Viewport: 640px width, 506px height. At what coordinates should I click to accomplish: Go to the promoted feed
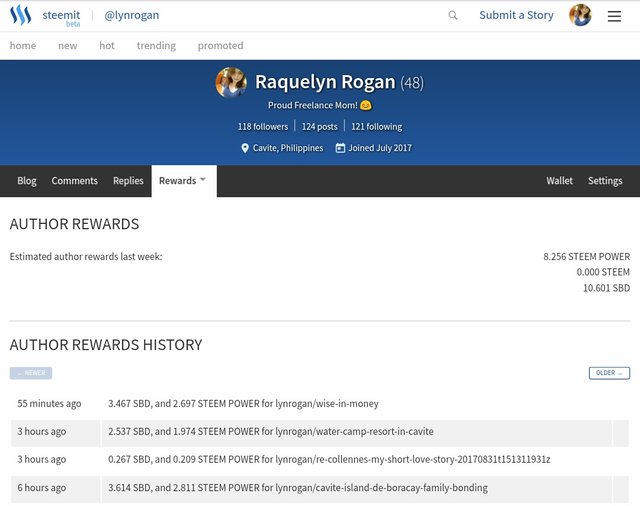[x=220, y=45]
